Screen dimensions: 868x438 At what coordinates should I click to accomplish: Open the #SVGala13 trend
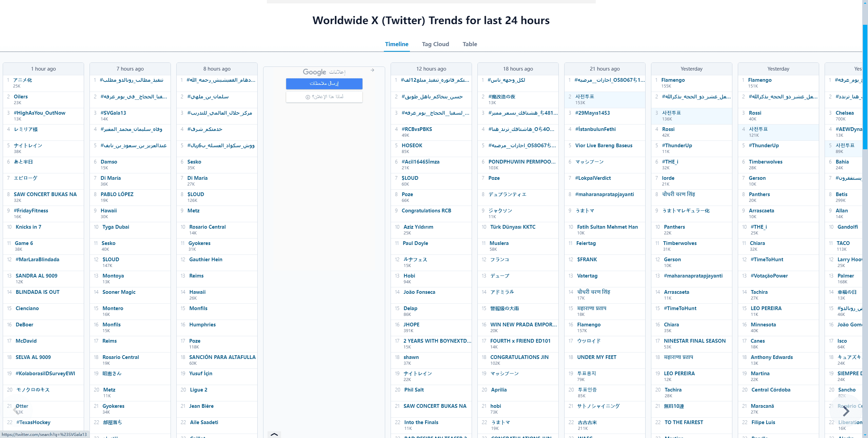click(x=113, y=113)
